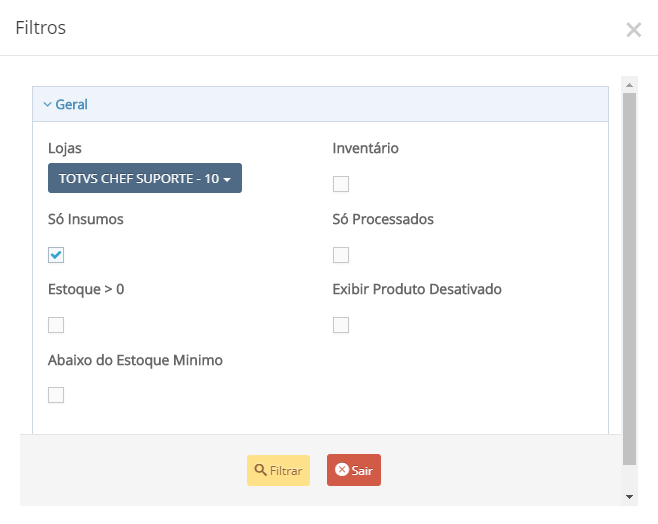Click the Exibir Produto Desativado label
The width and height of the screenshot is (658, 524).
pos(417,289)
